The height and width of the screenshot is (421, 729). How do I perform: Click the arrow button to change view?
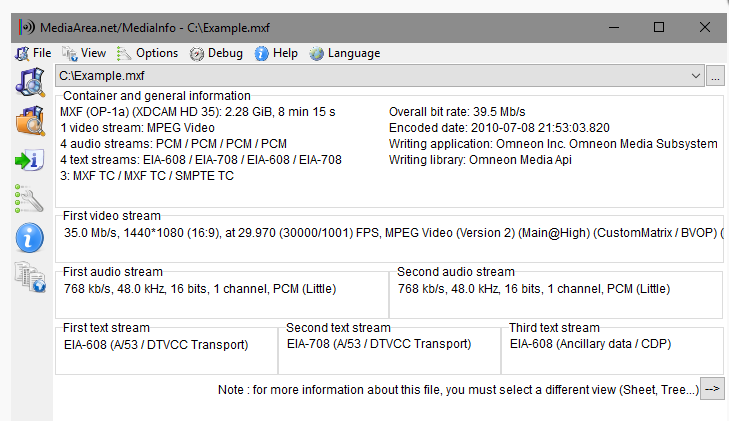coord(712,389)
